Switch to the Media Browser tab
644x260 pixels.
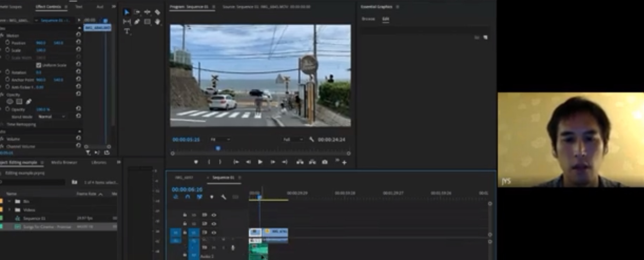64,162
